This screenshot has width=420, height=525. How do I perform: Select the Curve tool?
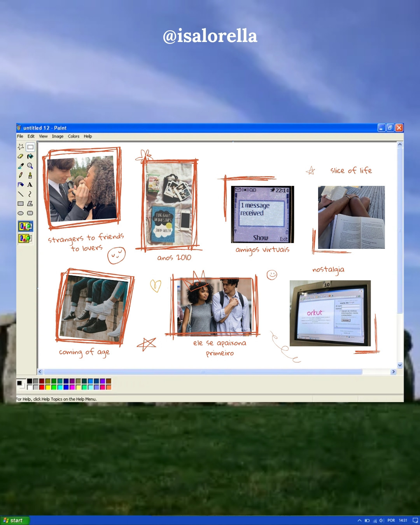[30, 194]
